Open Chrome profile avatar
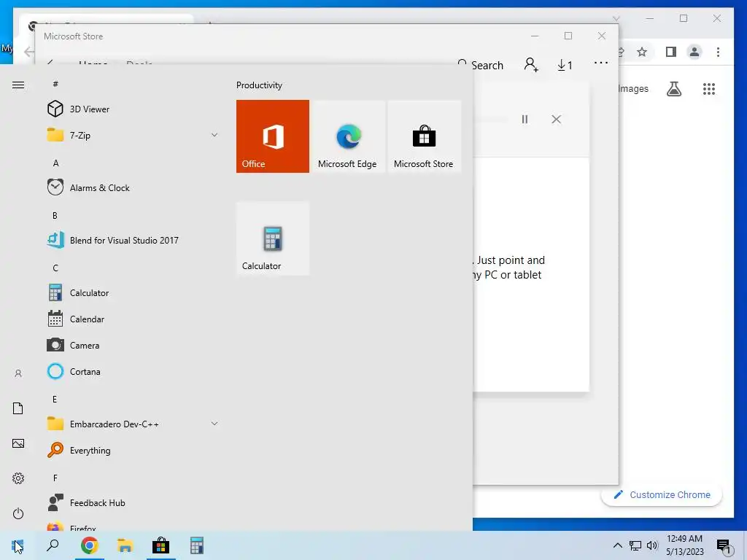Screen dimensions: 747x560 [694, 52]
